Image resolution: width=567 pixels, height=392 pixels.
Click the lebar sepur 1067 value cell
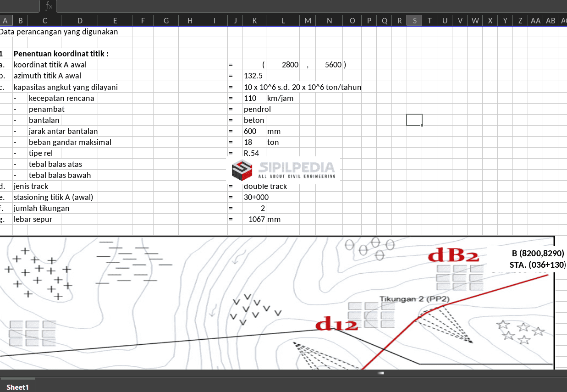click(254, 219)
